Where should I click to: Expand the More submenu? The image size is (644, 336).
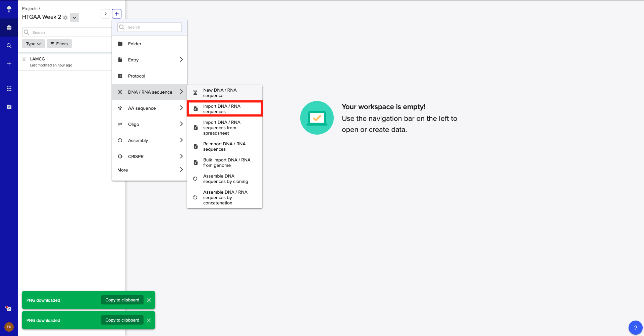[149, 170]
